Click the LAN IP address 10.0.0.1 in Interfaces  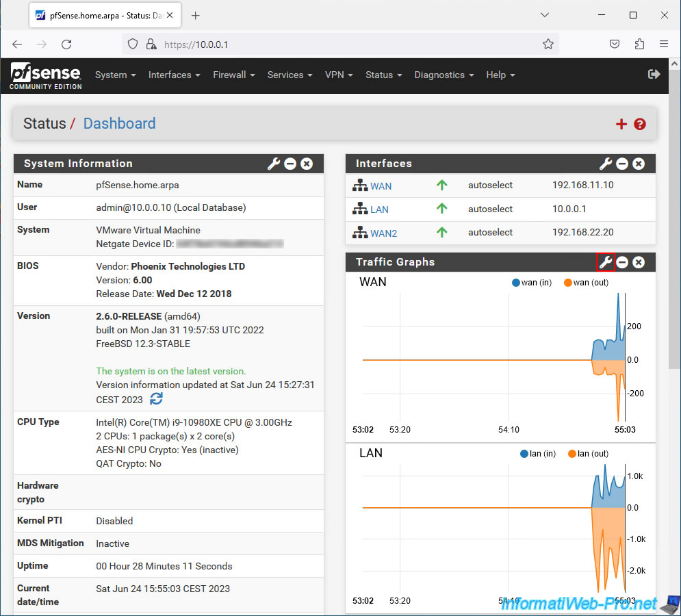coord(569,209)
